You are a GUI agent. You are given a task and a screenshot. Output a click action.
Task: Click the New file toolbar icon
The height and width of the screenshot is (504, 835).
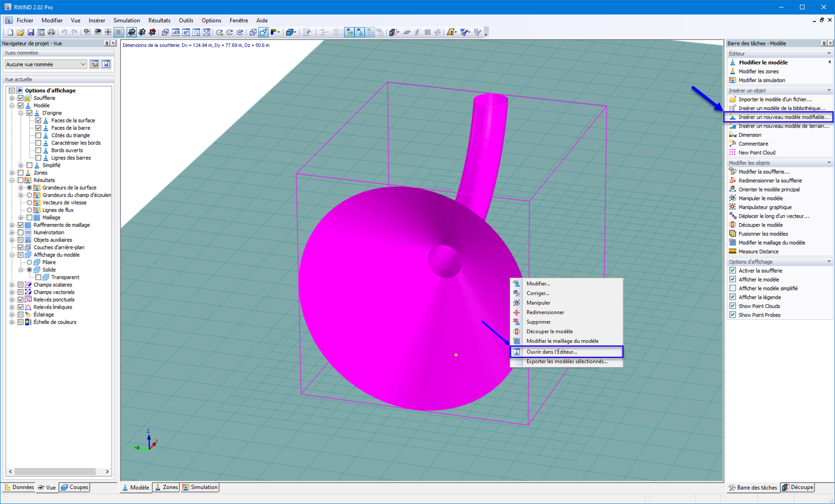[x=10, y=32]
